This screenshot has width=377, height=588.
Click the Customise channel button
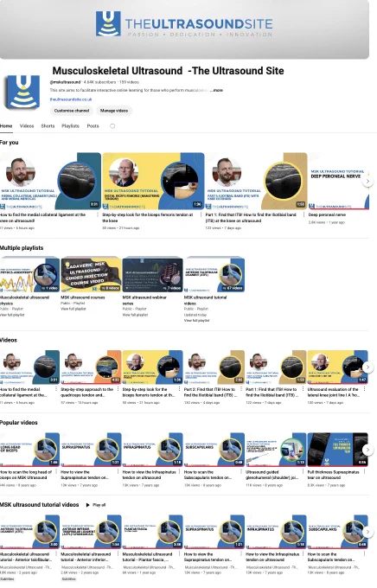(x=72, y=111)
